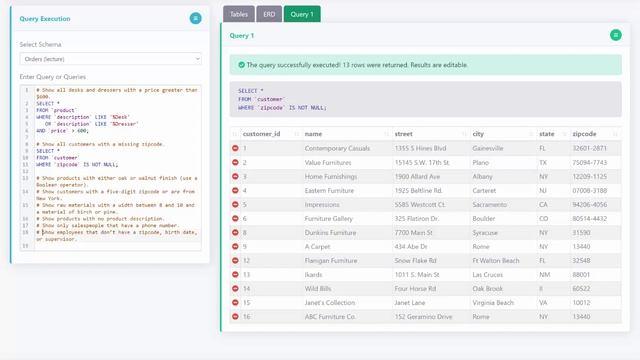Delete row for Home Furnishings
640x360 pixels.
[x=235, y=176]
